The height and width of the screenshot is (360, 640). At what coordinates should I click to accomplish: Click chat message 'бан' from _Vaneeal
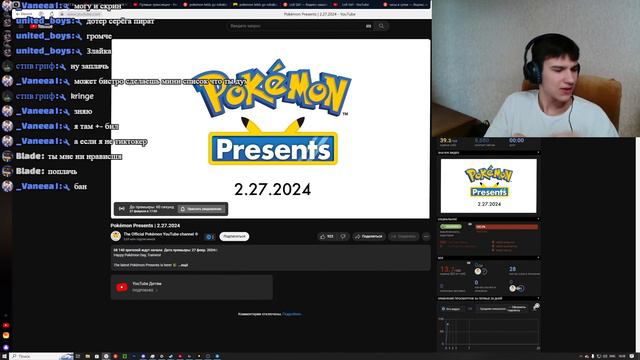pos(80,187)
